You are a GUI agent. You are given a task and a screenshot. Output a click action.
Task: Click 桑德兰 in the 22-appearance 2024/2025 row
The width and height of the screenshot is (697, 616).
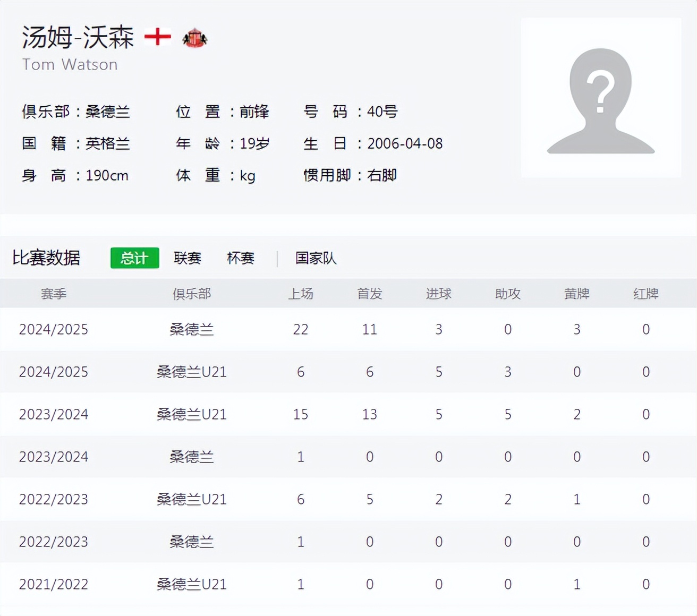(x=192, y=329)
